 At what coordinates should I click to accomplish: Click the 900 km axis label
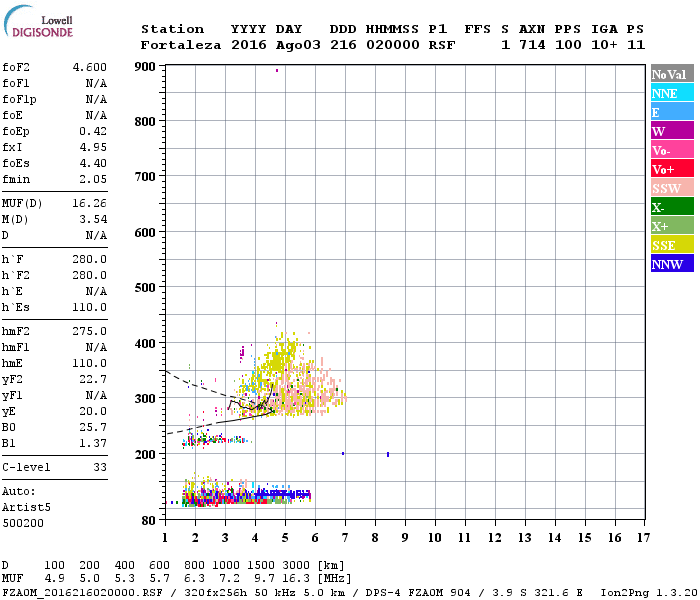pos(145,67)
